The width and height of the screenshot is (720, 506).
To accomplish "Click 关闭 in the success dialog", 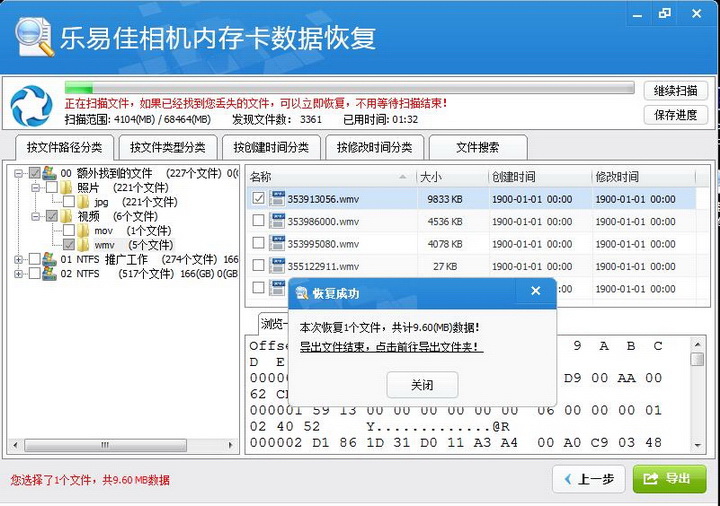I will tap(422, 385).
